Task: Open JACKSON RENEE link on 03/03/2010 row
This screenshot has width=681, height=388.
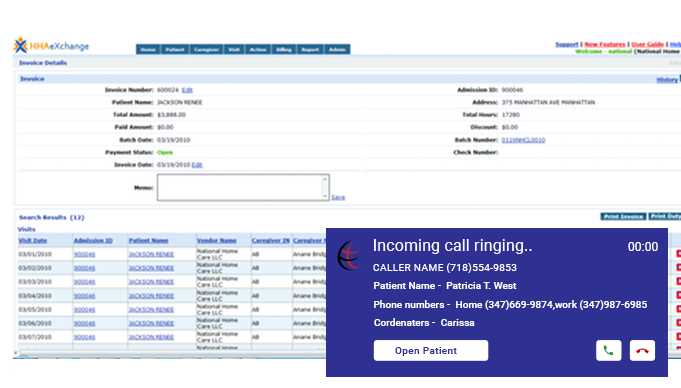Action: (x=151, y=282)
